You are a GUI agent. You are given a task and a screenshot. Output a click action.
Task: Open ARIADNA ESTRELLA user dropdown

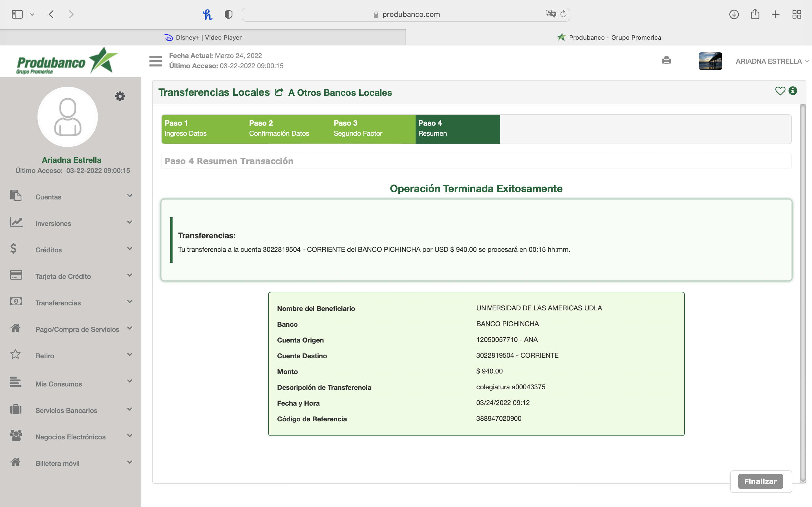click(771, 61)
